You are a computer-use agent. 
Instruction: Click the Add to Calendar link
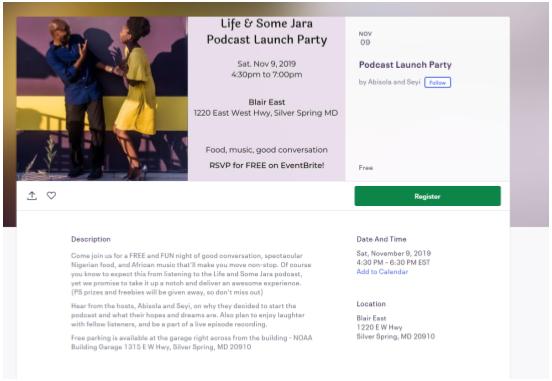382,272
